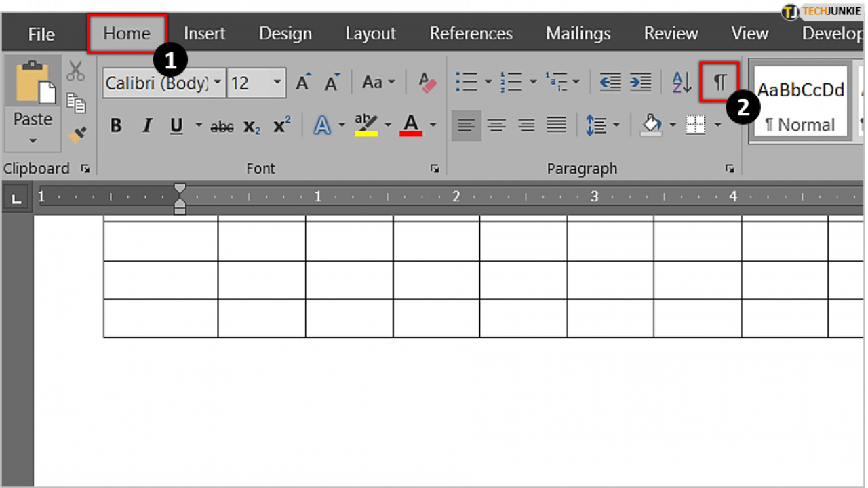The image size is (868, 488).
Task: Toggle italic formatting
Action: (146, 125)
